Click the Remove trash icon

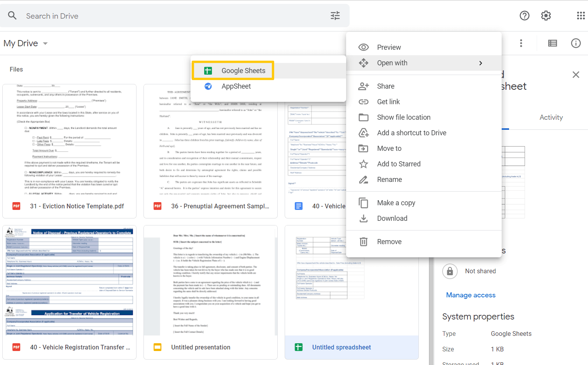(364, 242)
